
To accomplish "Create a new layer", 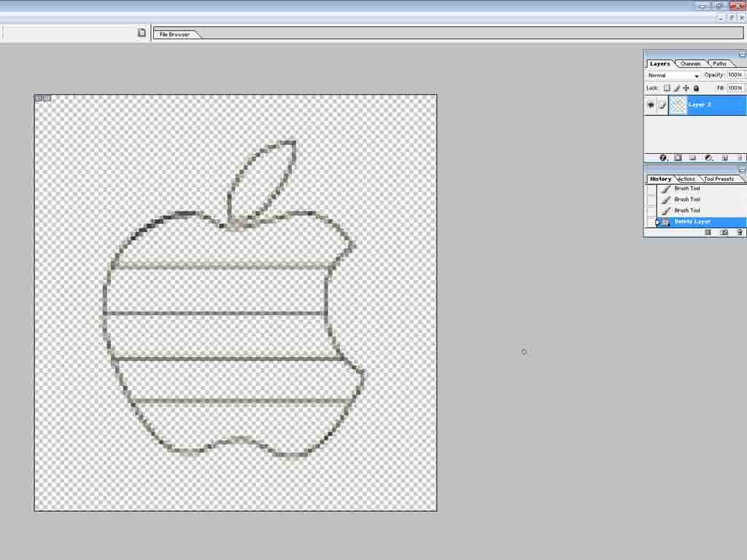I will 724,157.
